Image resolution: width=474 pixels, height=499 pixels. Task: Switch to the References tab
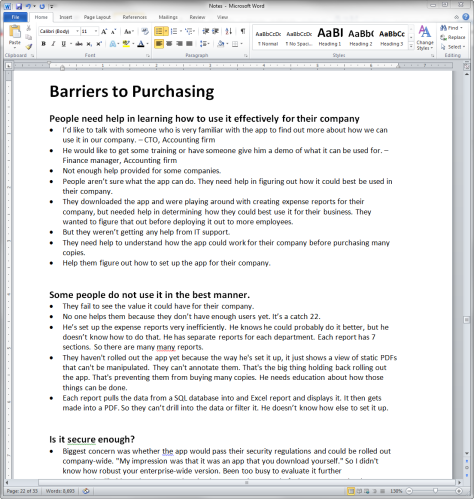pos(135,17)
